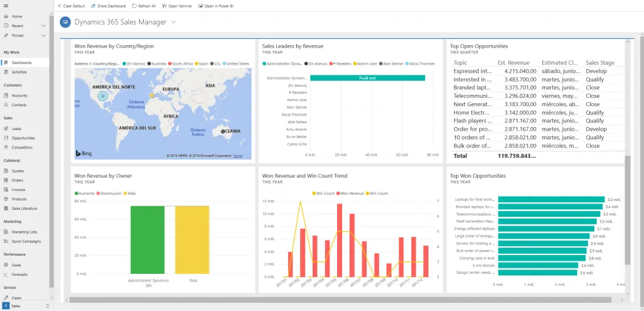The height and width of the screenshot is (311, 644).
Task: Click the North America map bubble
Action: coord(103,96)
